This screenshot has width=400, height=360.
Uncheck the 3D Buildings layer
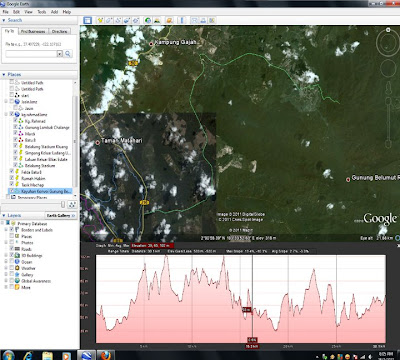12,255
